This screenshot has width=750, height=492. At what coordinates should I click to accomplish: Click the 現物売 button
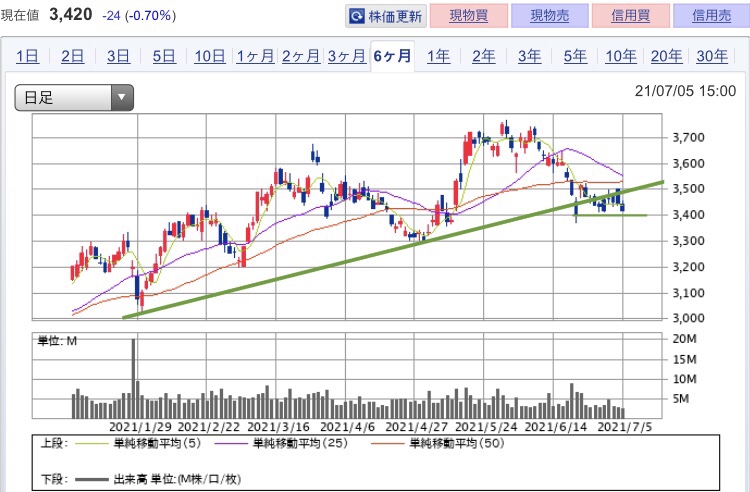coord(550,16)
